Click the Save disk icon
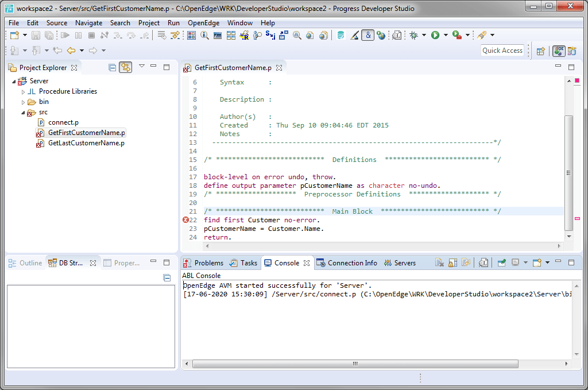588x390 pixels. pyautogui.click(x=36, y=35)
